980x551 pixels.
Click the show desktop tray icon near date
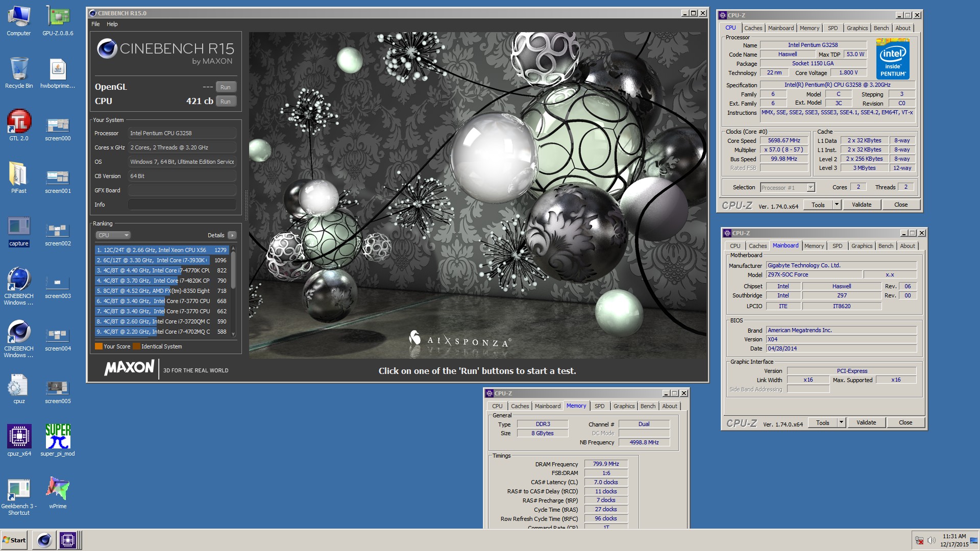pyautogui.click(x=974, y=541)
